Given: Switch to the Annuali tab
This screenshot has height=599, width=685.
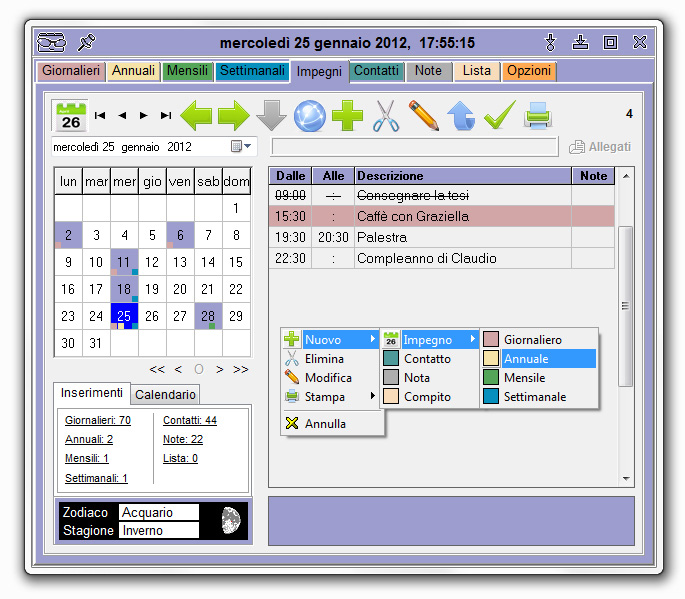Looking at the screenshot, I should pyautogui.click(x=133, y=71).
